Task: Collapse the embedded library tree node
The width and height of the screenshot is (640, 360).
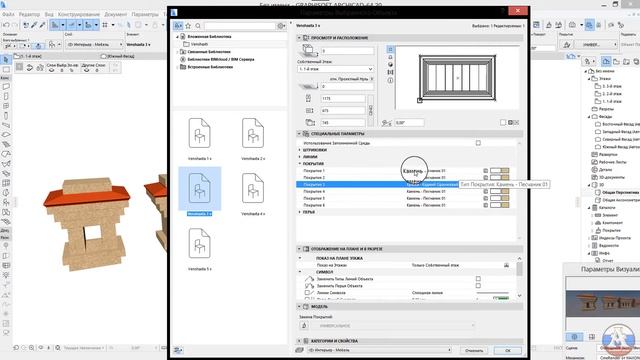Action: [x=178, y=37]
